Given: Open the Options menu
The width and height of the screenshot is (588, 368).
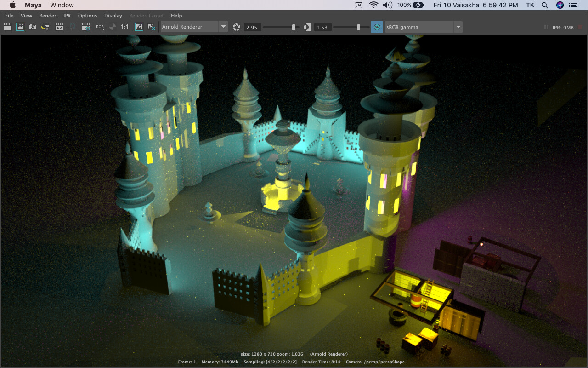Looking at the screenshot, I should pyautogui.click(x=87, y=15).
